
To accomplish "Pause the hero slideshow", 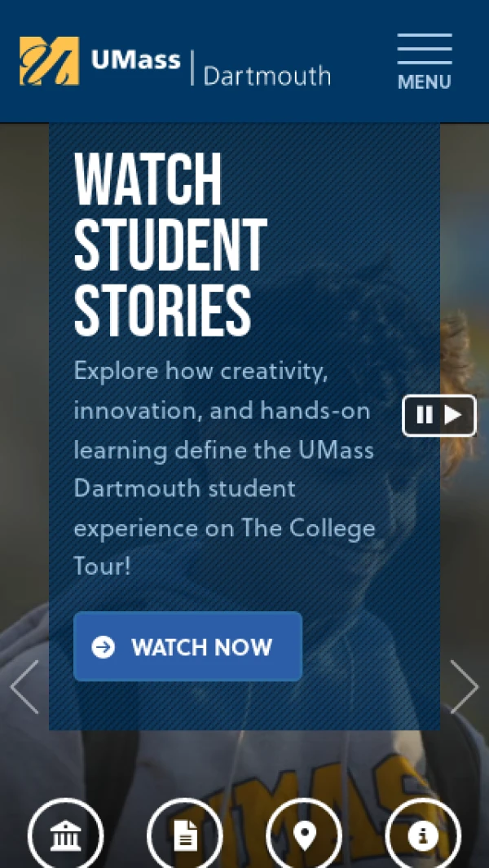I will pyautogui.click(x=424, y=415).
